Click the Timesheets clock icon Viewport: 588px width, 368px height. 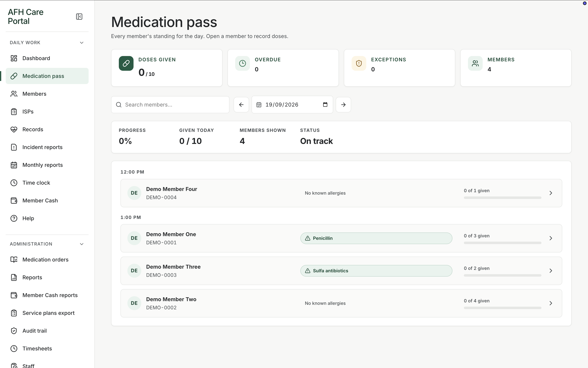14,348
